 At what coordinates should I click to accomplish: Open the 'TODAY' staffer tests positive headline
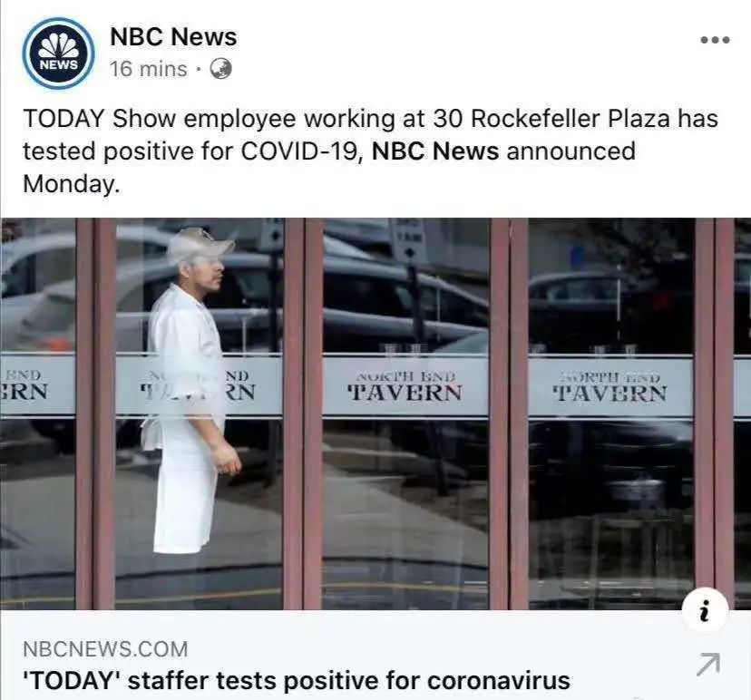[x=297, y=681]
